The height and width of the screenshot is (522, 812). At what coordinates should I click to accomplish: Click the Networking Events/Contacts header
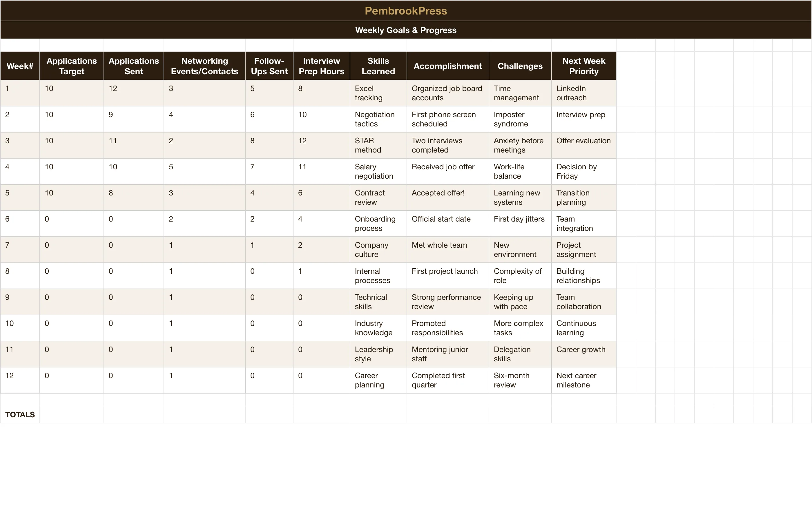(x=204, y=66)
